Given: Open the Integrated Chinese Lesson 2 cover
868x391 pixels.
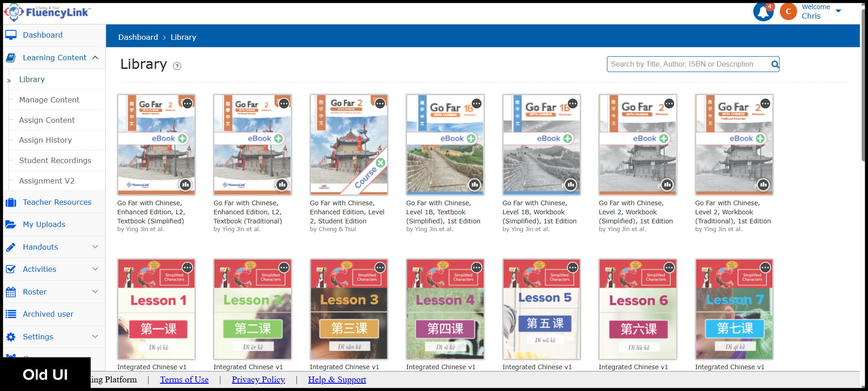Looking at the screenshot, I should (x=252, y=309).
